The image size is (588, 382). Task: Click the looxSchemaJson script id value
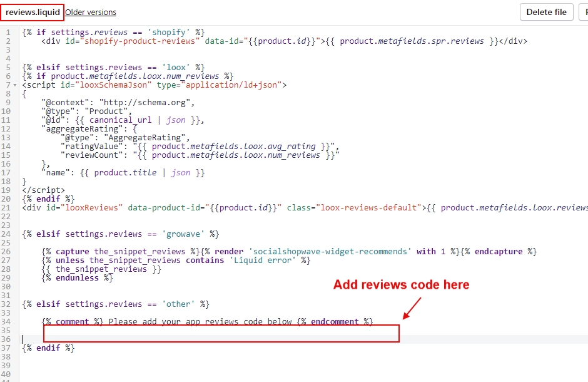pos(113,85)
